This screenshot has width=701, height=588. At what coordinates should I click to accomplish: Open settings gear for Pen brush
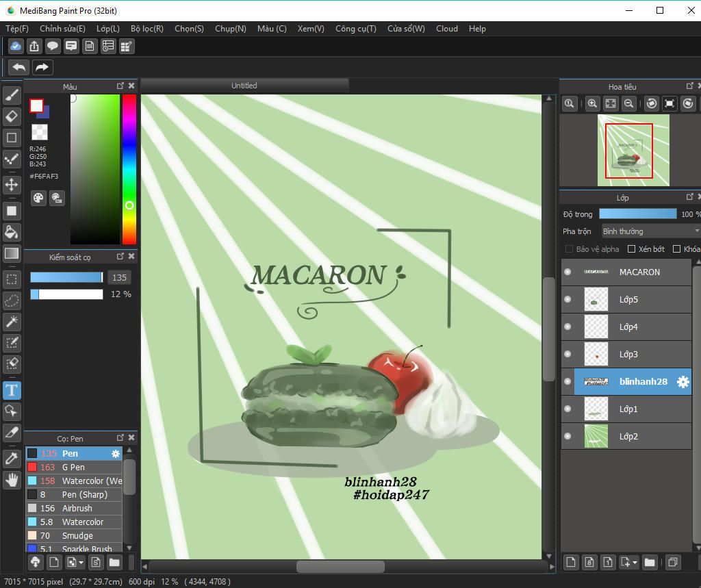click(115, 454)
